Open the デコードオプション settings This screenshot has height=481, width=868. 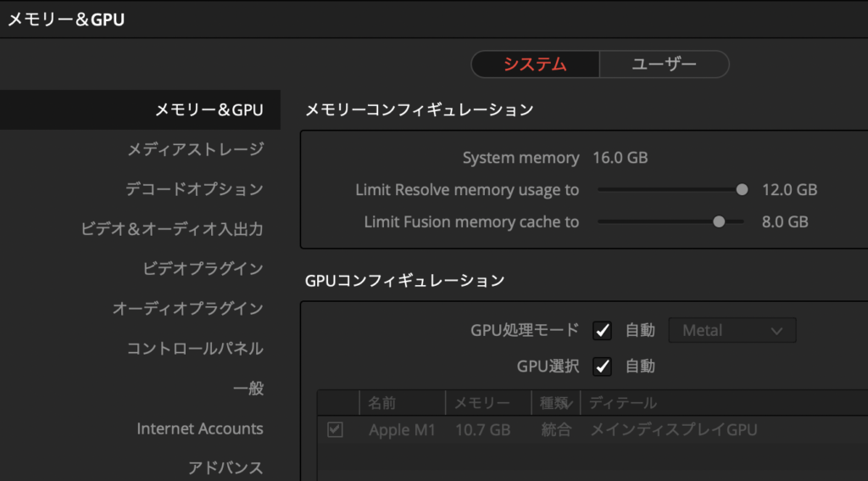194,189
